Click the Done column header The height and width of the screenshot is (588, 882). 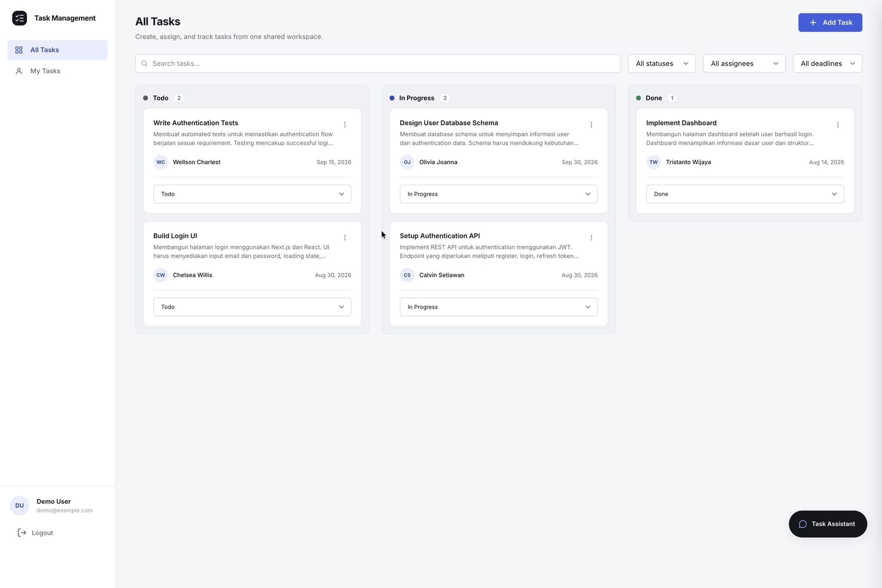click(x=653, y=98)
